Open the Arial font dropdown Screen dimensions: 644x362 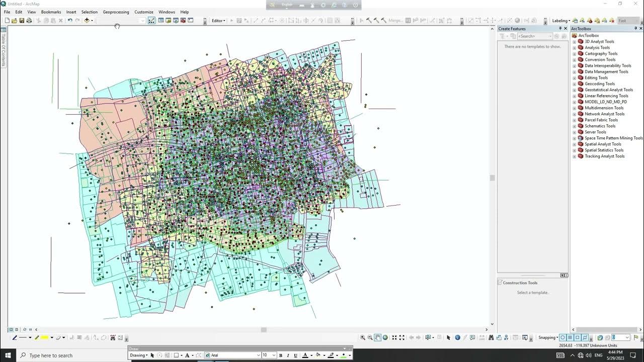click(259, 355)
